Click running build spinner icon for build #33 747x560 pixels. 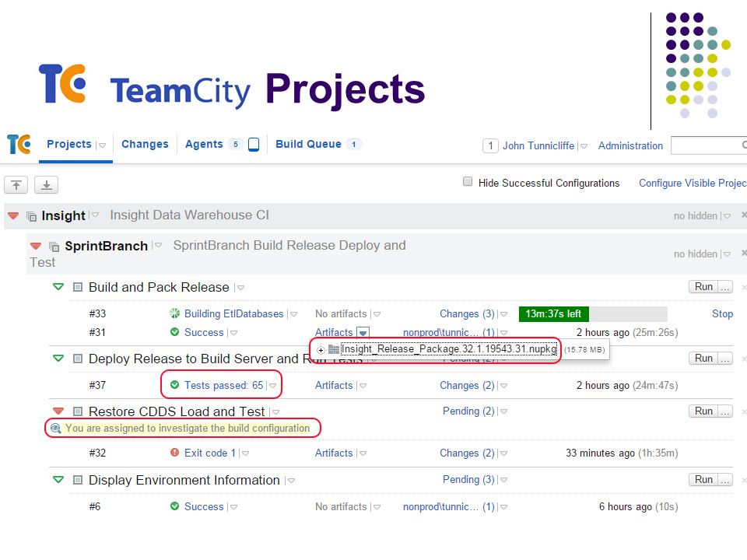click(175, 313)
